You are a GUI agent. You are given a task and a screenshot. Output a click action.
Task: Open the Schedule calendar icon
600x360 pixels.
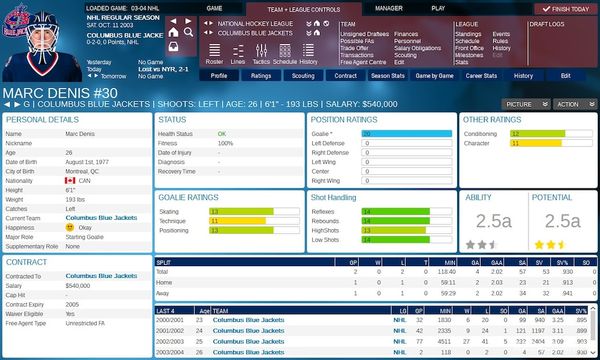tap(285, 54)
